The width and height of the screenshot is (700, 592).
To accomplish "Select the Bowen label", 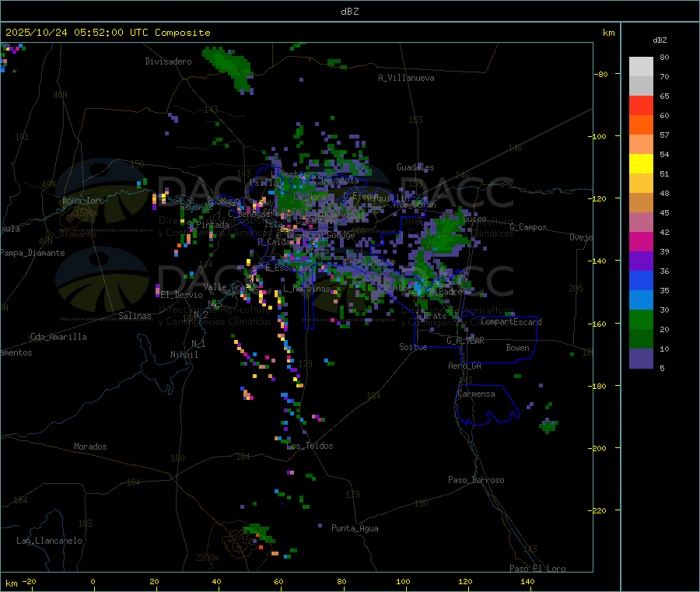I will pyautogui.click(x=517, y=348).
